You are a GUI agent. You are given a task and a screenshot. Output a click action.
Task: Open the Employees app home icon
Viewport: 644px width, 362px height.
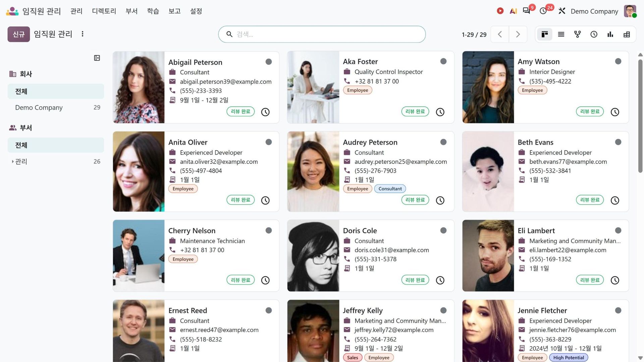pyautogui.click(x=12, y=11)
